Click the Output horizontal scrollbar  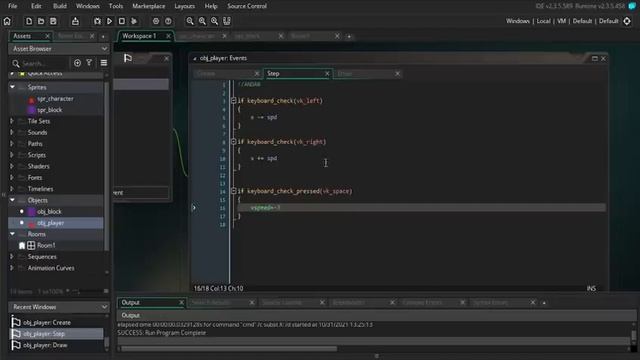[x=229, y=349]
